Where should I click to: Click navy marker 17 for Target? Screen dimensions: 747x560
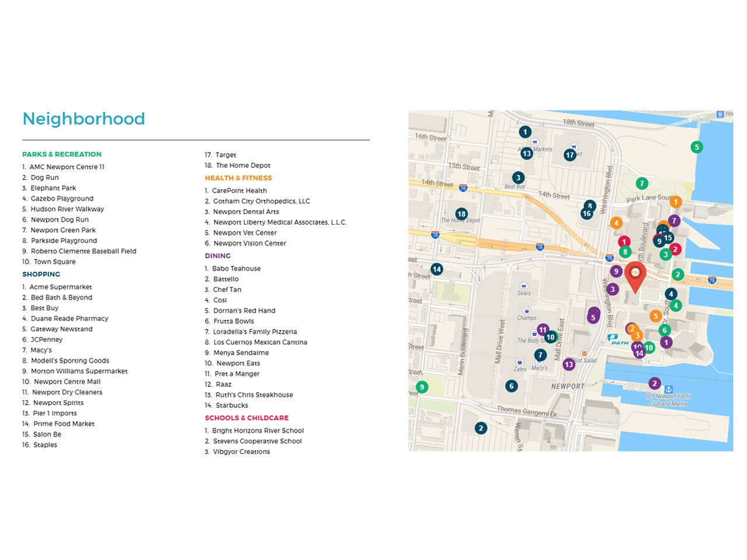point(570,155)
